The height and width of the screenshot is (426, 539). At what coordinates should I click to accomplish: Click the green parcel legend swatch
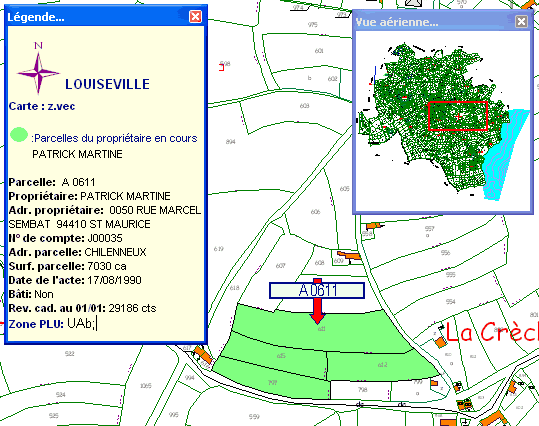click(19, 134)
